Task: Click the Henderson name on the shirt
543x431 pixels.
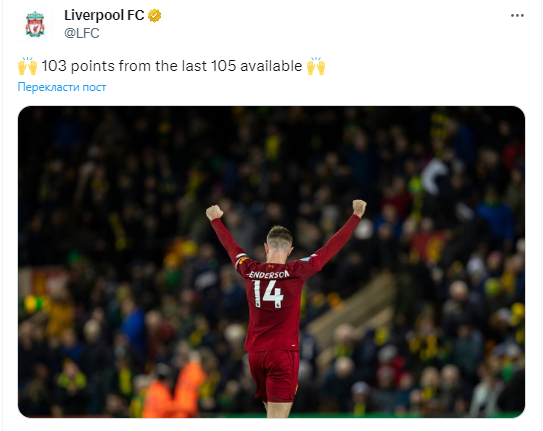Action: (x=269, y=275)
